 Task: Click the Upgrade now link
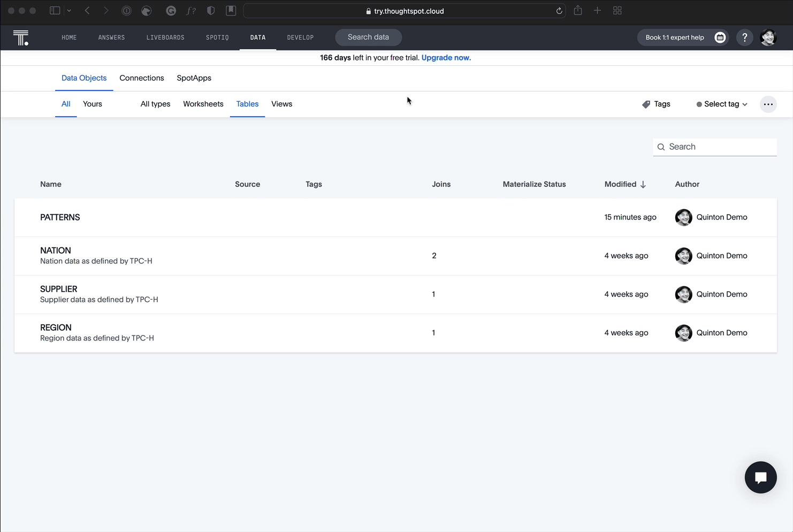[446, 58]
